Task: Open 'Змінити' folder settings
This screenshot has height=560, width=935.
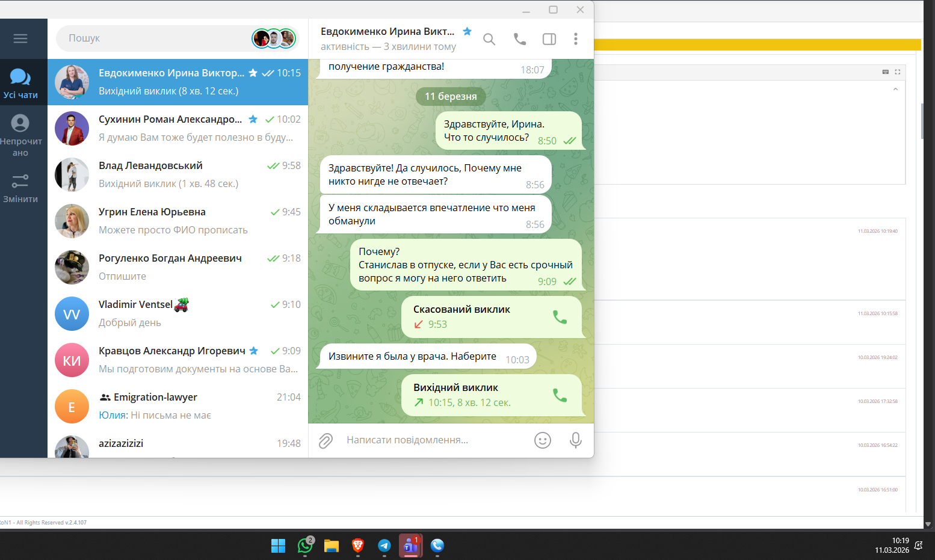Action: (x=20, y=188)
